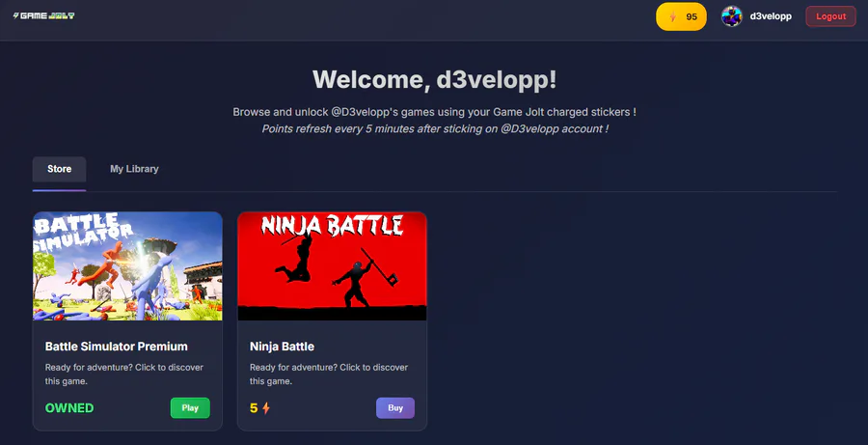Image resolution: width=868 pixels, height=445 pixels.
Task: Log out with the Logout button
Action: 830,16
